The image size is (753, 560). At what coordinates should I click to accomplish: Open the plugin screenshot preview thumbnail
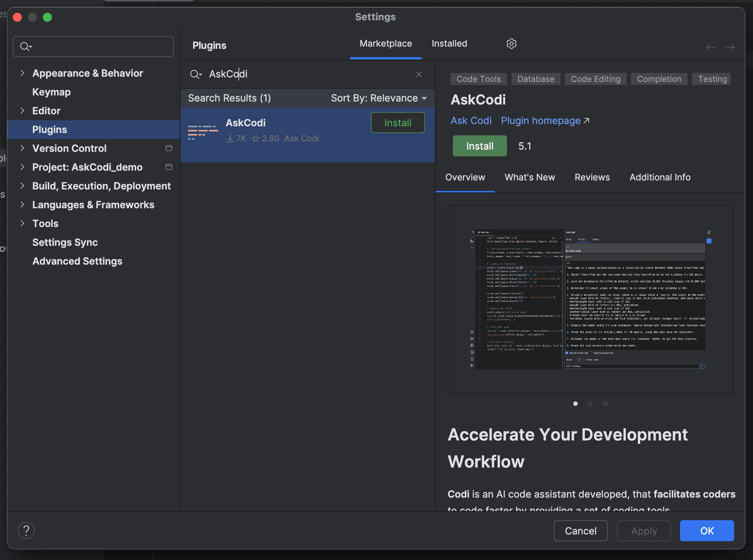[x=590, y=299]
